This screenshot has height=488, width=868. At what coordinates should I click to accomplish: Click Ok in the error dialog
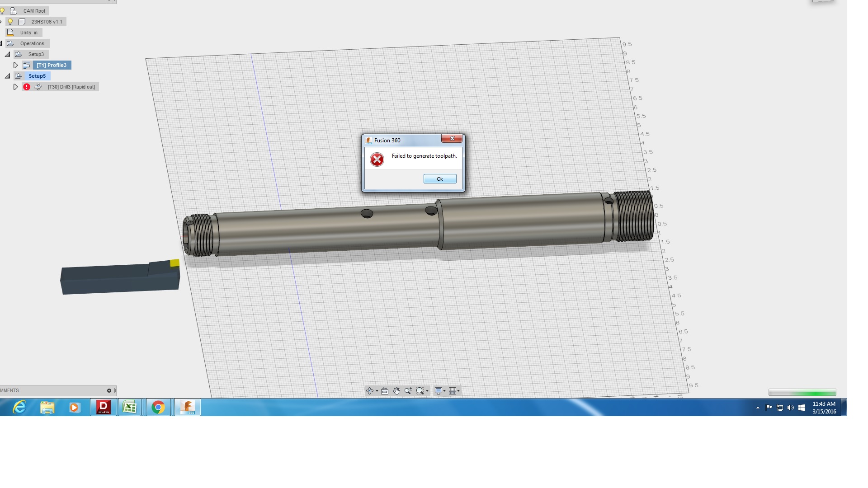pos(439,179)
